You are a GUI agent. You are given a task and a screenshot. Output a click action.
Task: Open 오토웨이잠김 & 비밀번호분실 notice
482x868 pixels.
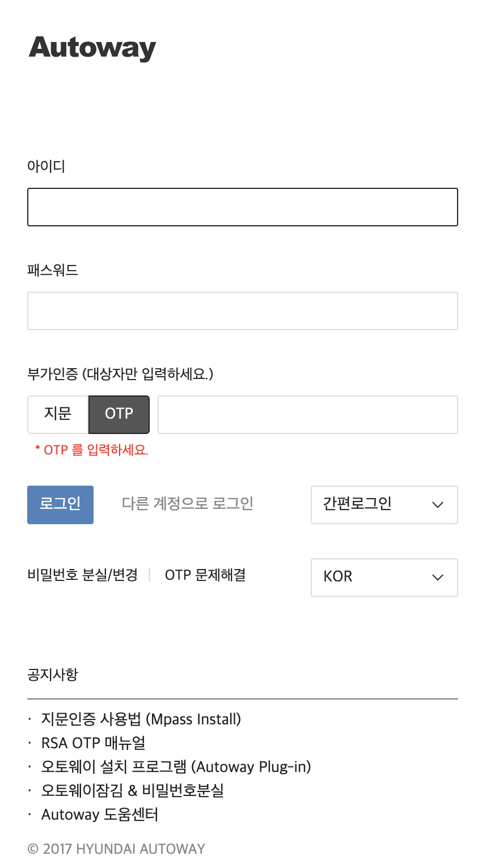coord(133,791)
